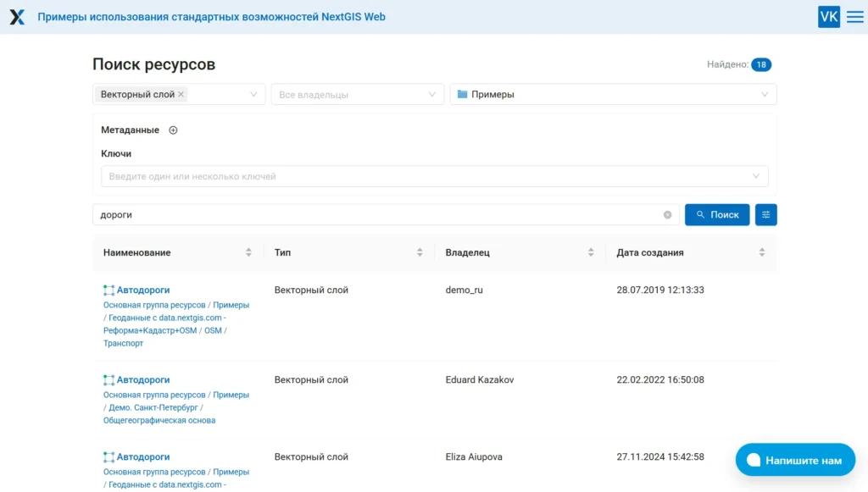868x492 pixels.
Task: Select the 'Eduard Kazakov' owner cell
Action: tap(480, 379)
